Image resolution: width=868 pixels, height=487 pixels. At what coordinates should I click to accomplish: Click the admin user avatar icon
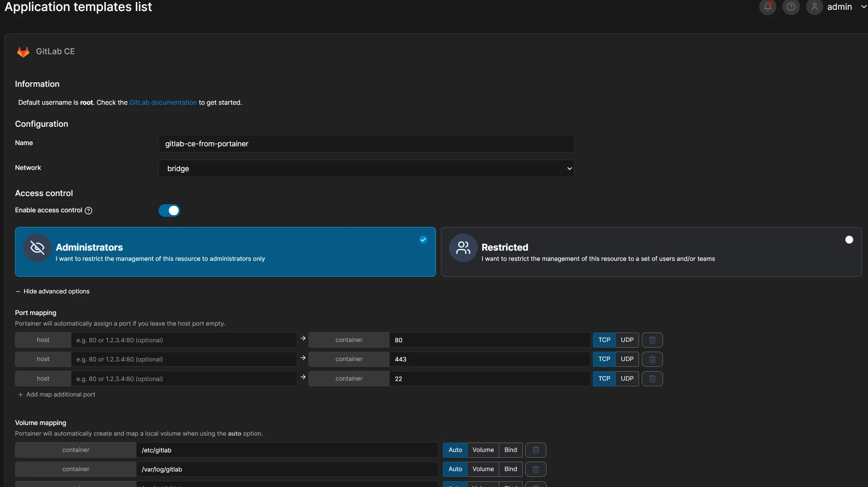coord(814,7)
